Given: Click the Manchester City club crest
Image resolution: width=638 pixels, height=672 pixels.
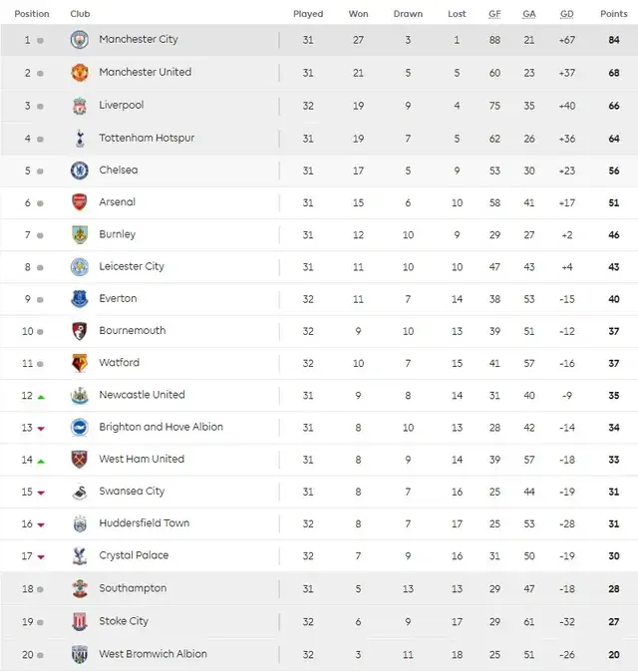Looking at the screenshot, I should click(x=80, y=40).
